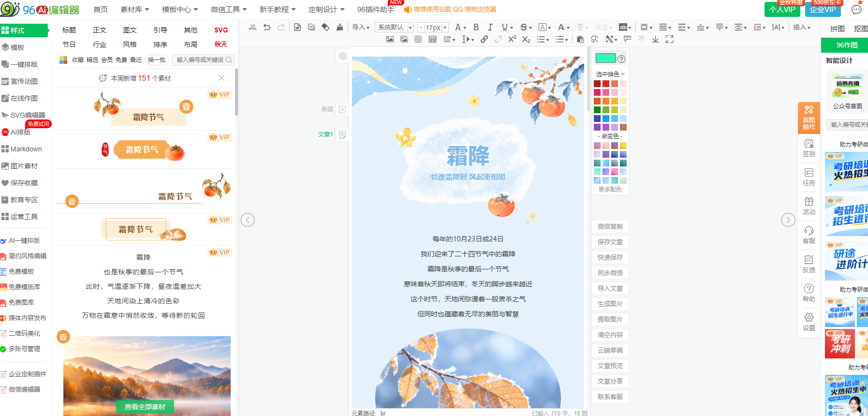Undo the last edit
This screenshot has width=868, height=416.
tap(267, 28)
